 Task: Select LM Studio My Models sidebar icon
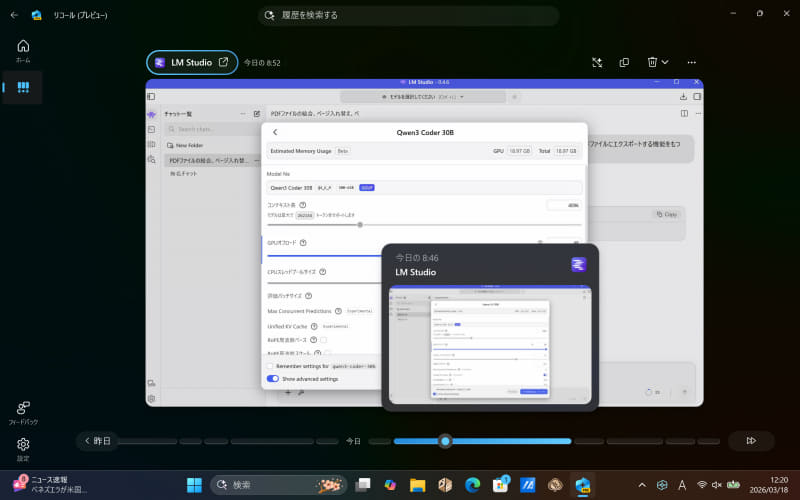152,144
